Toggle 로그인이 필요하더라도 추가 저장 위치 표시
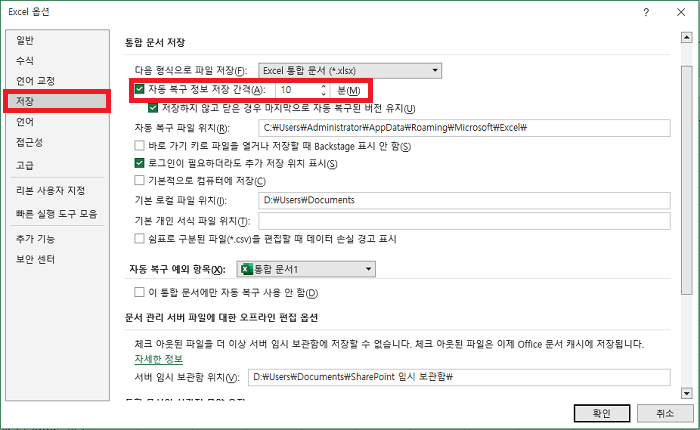700x430 pixels. 139,163
